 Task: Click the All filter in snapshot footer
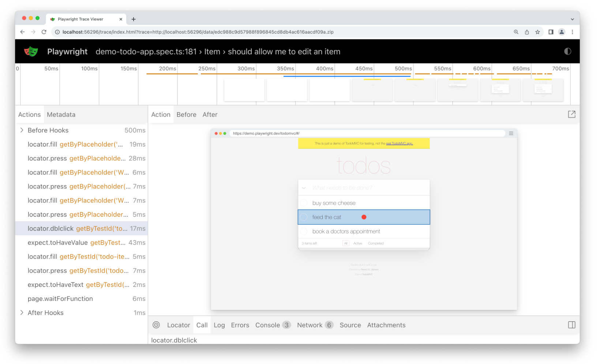click(346, 243)
